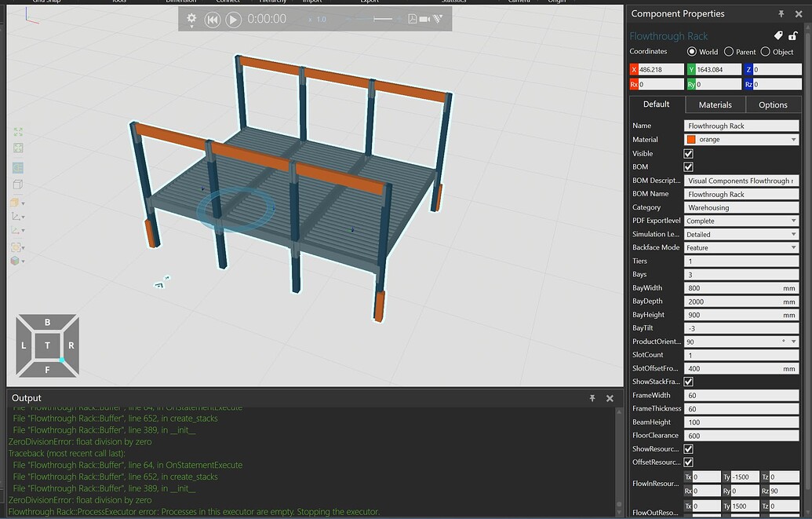Select the zoom-to-fit icon in the viewport toolbar
This screenshot has height=519, width=812.
pos(17,132)
